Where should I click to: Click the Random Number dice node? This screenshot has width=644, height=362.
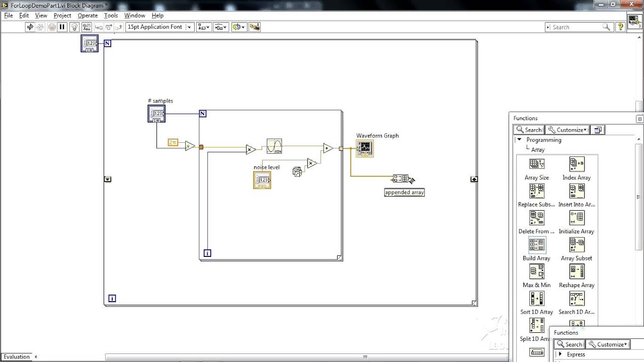click(x=297, y=172)
